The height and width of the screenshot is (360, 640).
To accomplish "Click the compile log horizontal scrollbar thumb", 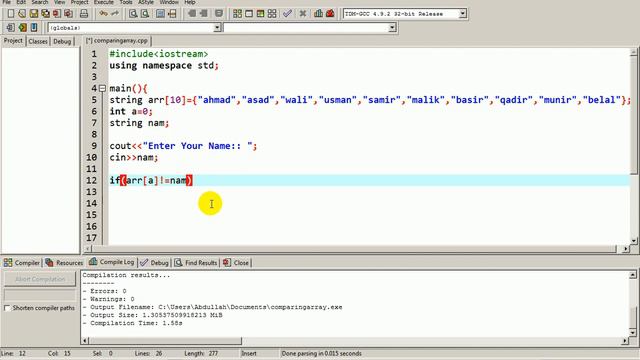I will [165, 340].
